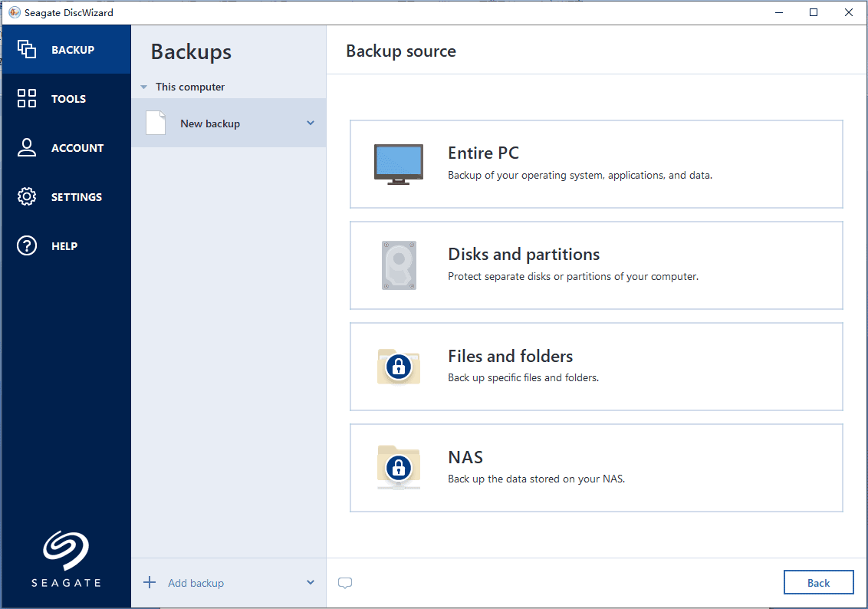
Task: Select the Entire PC monitor icon
Action: point(398,162)
